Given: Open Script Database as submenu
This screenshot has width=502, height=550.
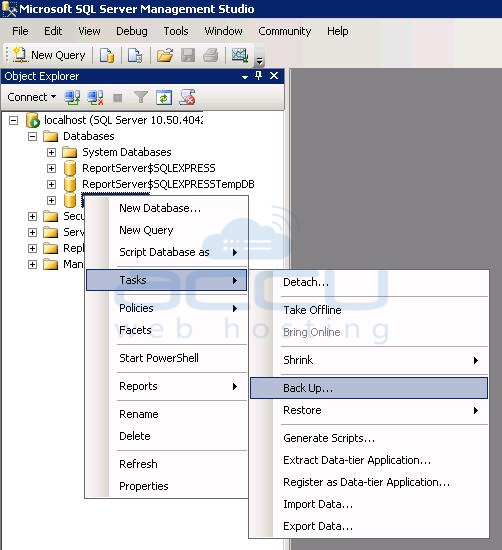Looking at the screenshot, I should tap(167, 252).
